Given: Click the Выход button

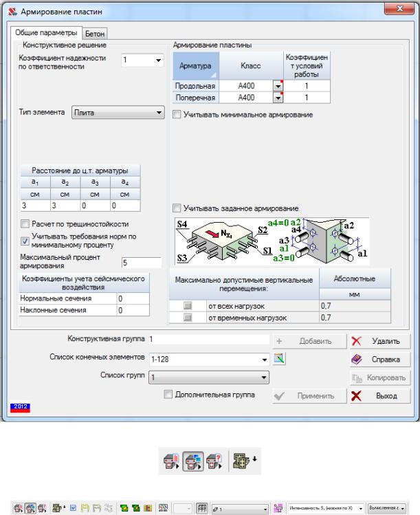Looking at the screenshot, I should coord(380,396).
